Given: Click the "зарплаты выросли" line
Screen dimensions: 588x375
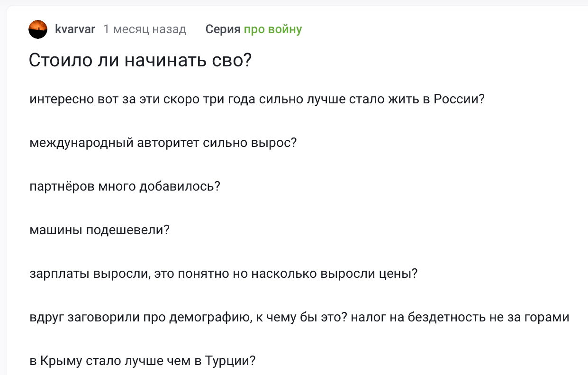Looking at the screenshot, I should coord(223,274).
